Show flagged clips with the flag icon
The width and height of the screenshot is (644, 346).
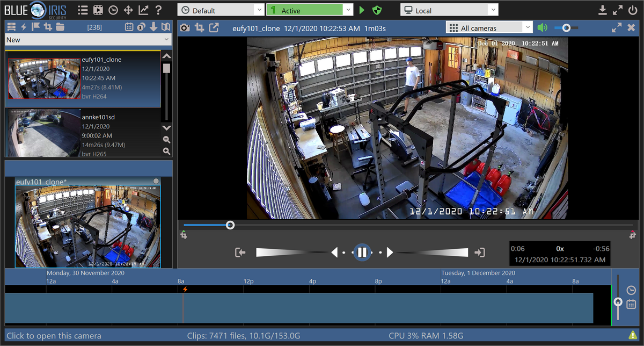tap(36, 27)
